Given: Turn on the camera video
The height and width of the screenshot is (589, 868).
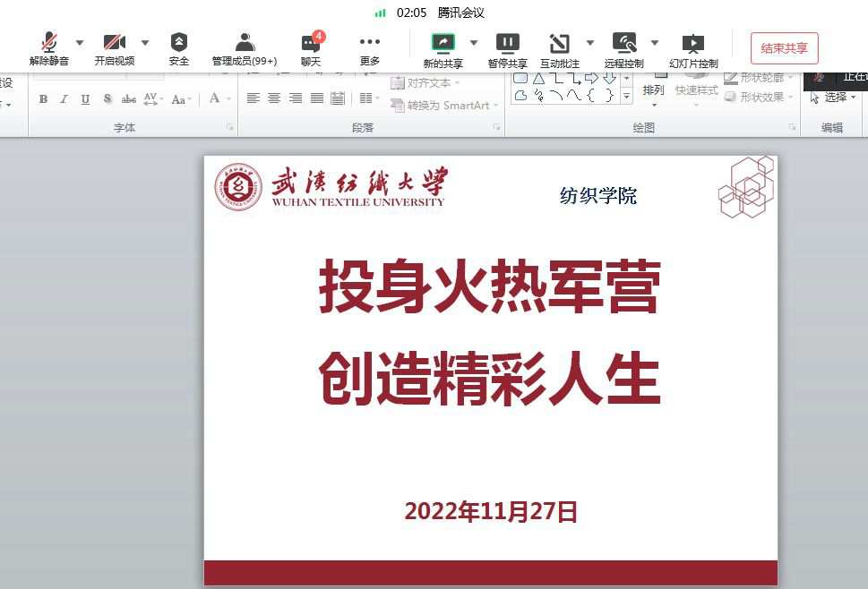Looking at the screenshot, I should pos(114,49).
